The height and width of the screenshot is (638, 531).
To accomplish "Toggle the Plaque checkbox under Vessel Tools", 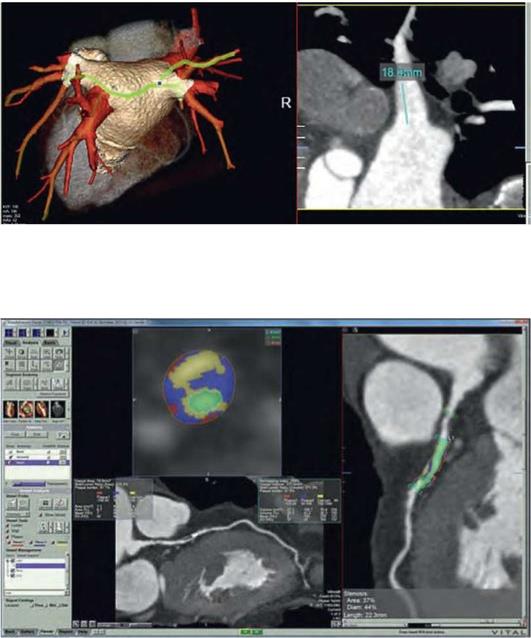I will point(8,537).
